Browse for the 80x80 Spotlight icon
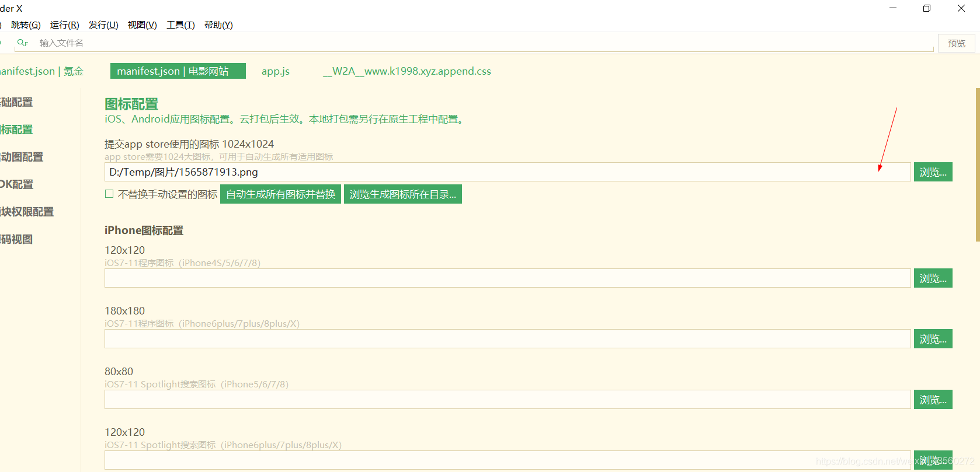The width and height of the screenshot is (980, 472). [933, 400]
